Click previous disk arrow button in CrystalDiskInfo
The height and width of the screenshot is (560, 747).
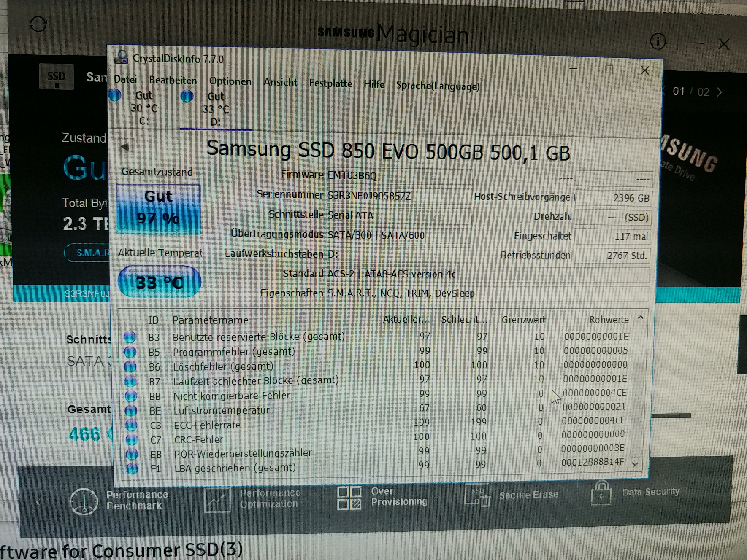pos(126,146)
